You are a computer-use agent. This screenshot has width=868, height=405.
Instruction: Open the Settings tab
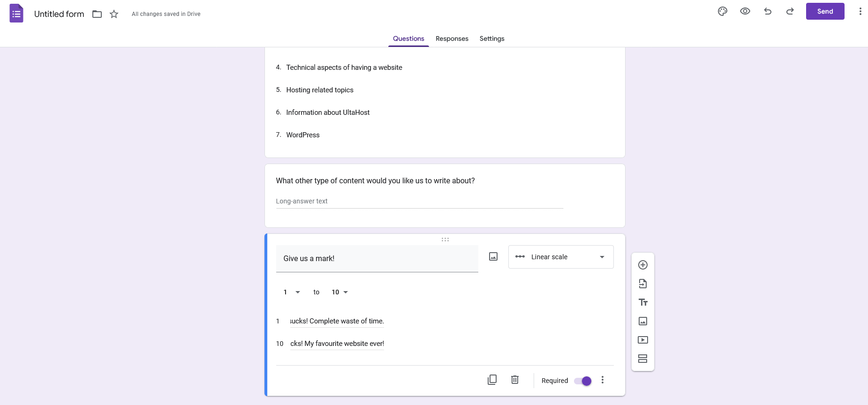492,38
